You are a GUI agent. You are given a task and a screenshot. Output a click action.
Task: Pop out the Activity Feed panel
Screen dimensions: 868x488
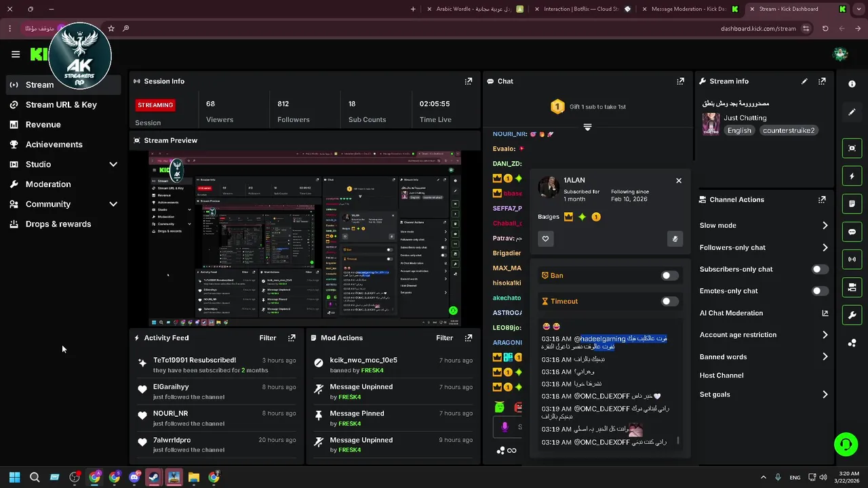point(292,338)
